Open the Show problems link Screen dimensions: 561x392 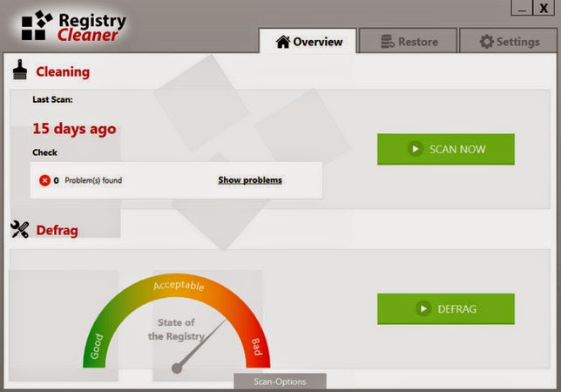(250, 180)
